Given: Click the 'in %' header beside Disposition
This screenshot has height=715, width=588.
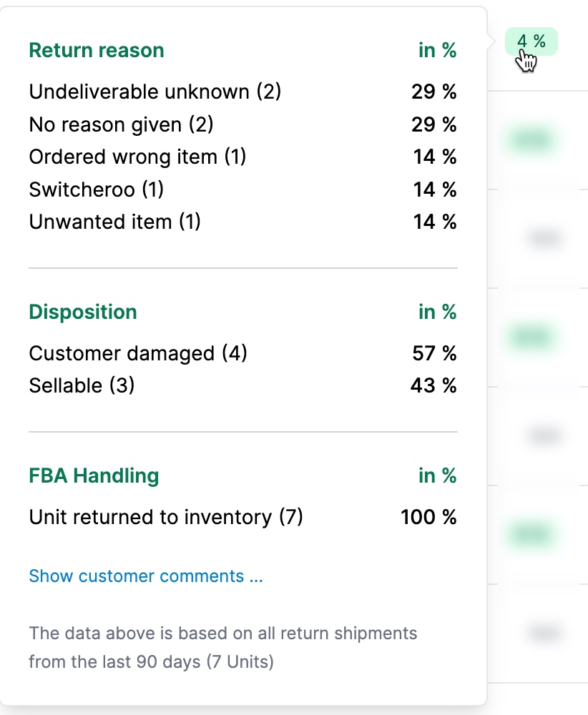Looking at the screenshot, I should pos(438,312).
